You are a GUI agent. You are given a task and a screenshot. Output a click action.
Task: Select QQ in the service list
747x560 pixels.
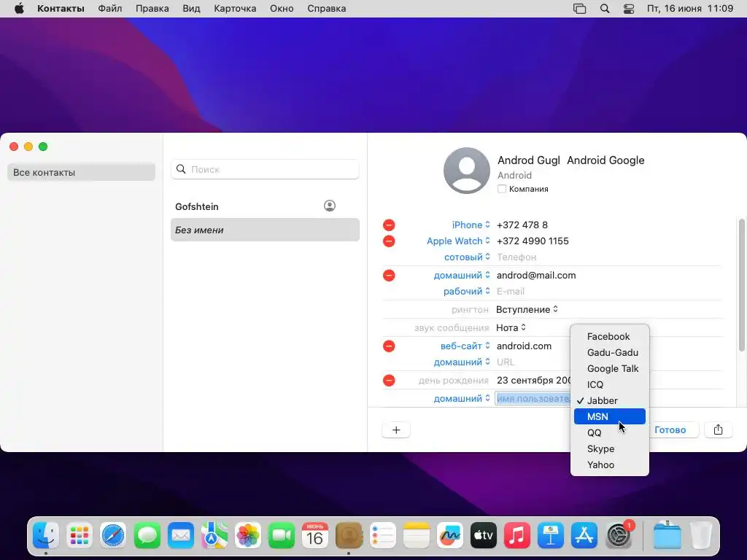[610, 433]
